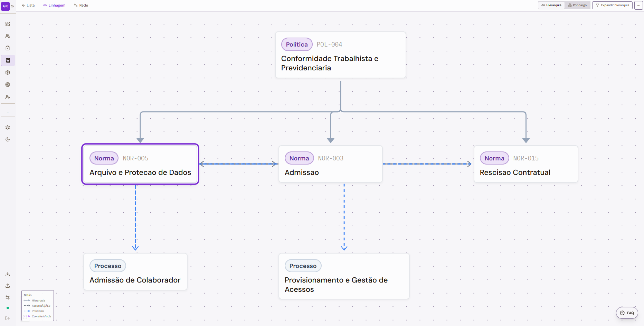The height and width of the screenshot is (326, 644).
Task: Click the download icon in sidebar
Action: pos(8,274)
